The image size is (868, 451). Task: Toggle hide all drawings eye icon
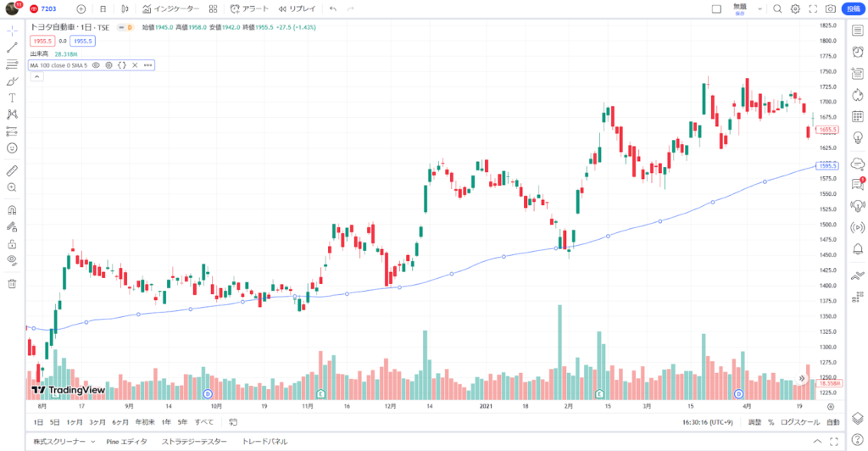(12, 260)
